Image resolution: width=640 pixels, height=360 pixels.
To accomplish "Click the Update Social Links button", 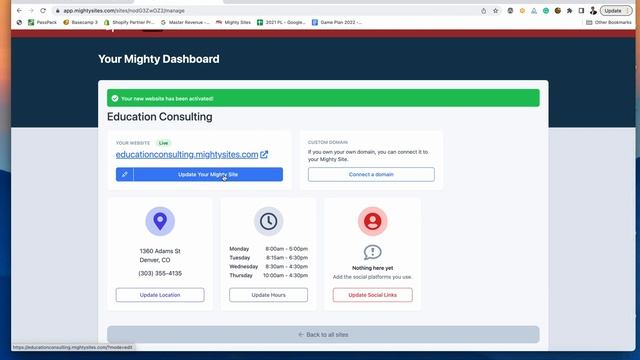I will pyautogui.click(x=372, y=295).
